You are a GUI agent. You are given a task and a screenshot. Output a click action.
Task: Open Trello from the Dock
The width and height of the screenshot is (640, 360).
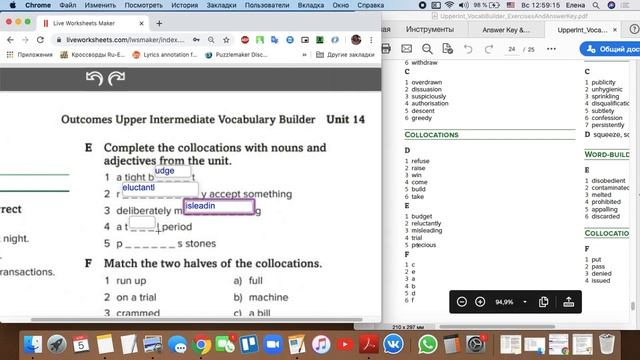[x=249, y=344]
